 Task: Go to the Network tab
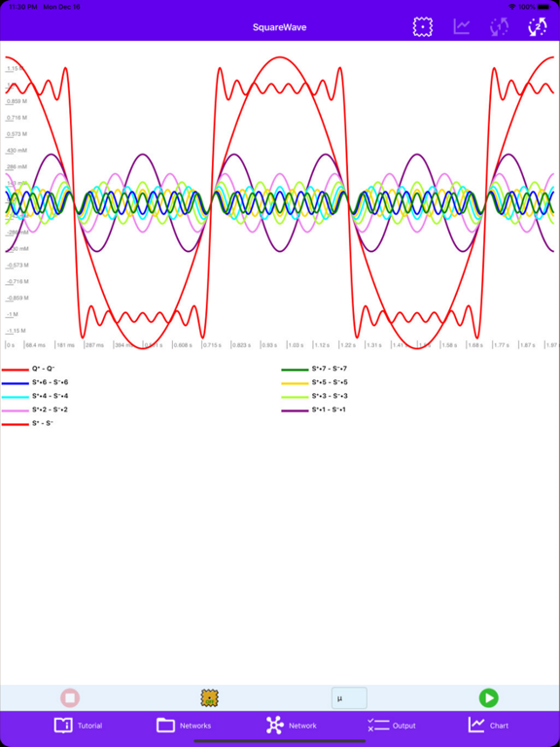coord(291,725)
